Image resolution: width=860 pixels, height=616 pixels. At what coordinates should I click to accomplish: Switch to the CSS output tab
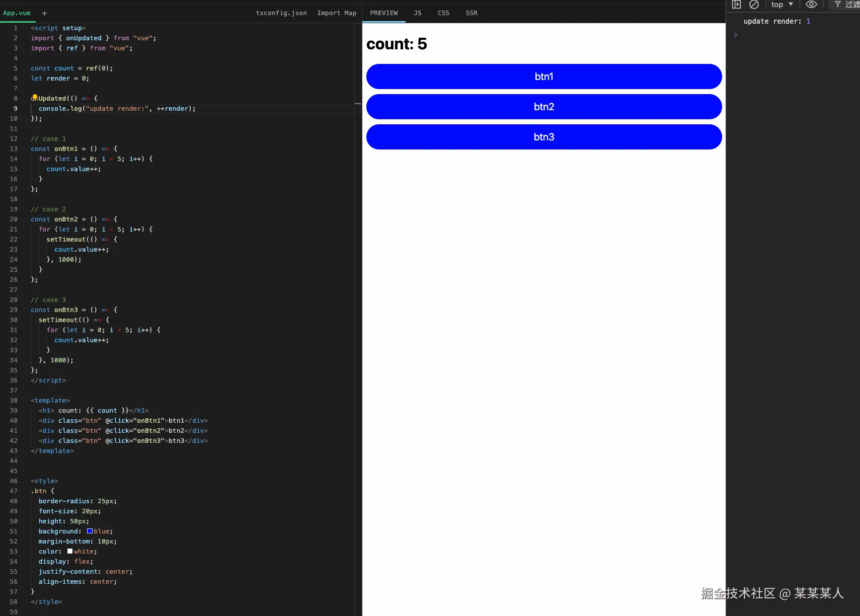(x=443, y=13)
